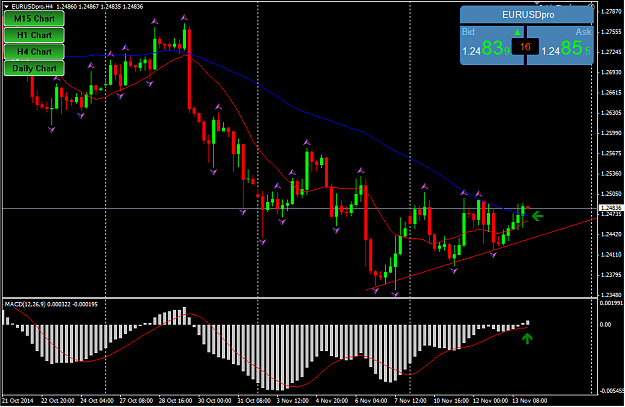Show the Daily Chart
This screenshot has width=625, height=407.
(34, 68)
